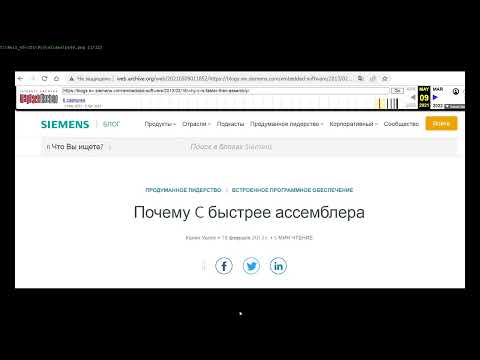Viewport: 480px width, 360px height.
Task: Share the article on LinkedIn
Action: click(278, 266)
